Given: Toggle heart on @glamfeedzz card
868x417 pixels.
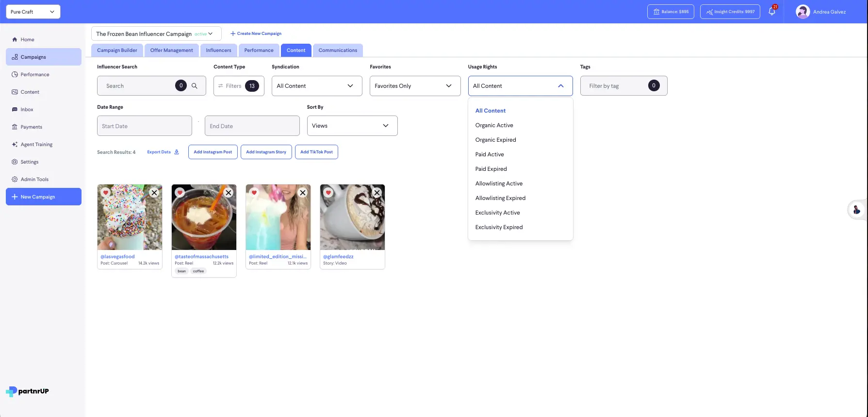Looking at the screenshot, I should click(328, 193).
